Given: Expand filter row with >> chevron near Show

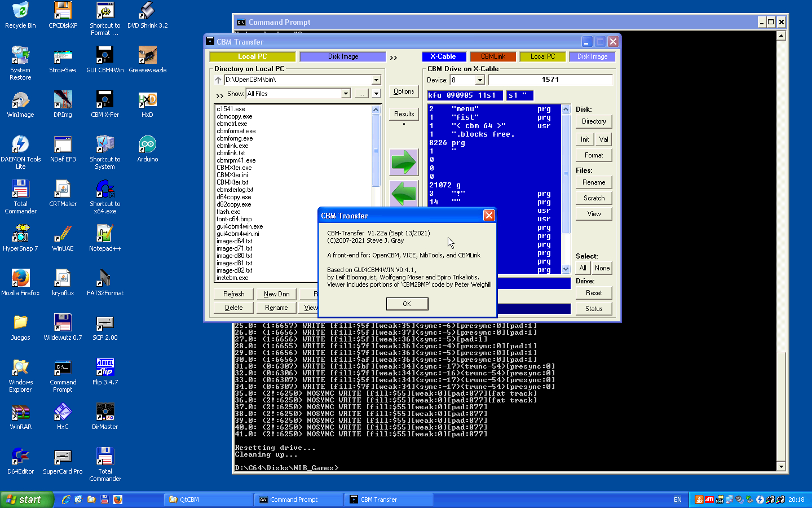Looking at the screenshot, I should pyautogui.click(x=219, y=96).
